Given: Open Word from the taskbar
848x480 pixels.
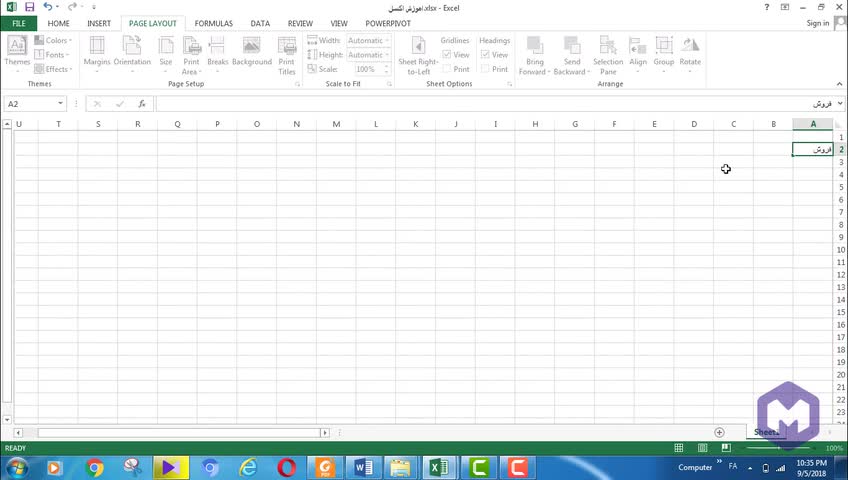Looking at the screenshot, I should [363, 468].
